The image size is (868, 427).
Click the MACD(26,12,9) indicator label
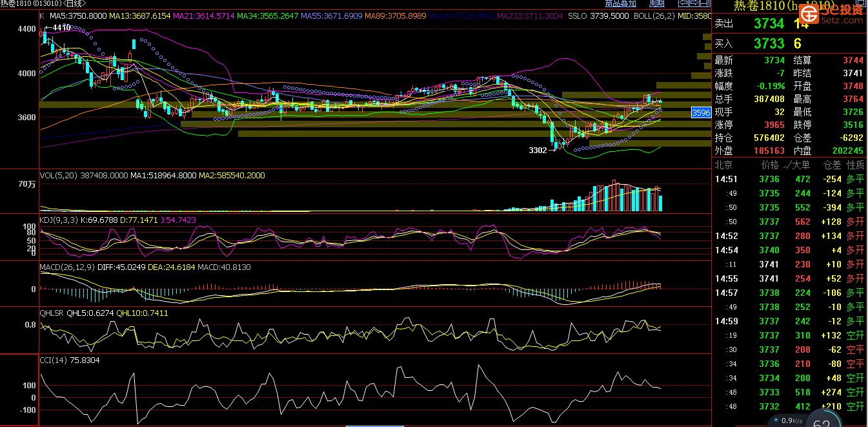pos(66,267)
